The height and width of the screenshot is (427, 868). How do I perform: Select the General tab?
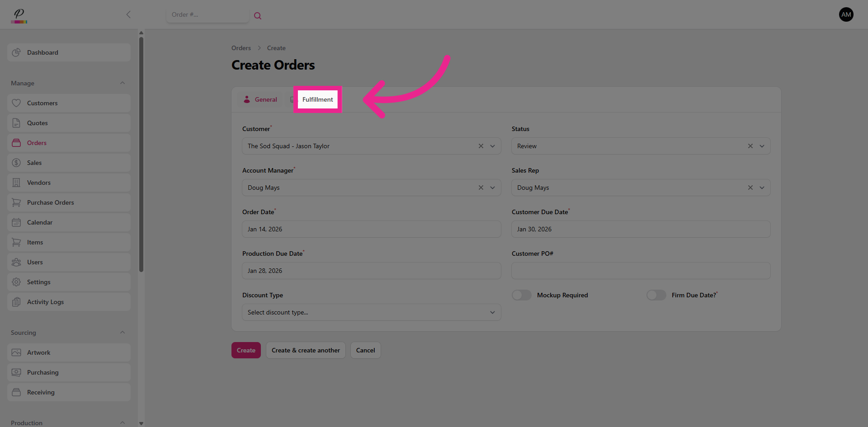tap(266, 99)
